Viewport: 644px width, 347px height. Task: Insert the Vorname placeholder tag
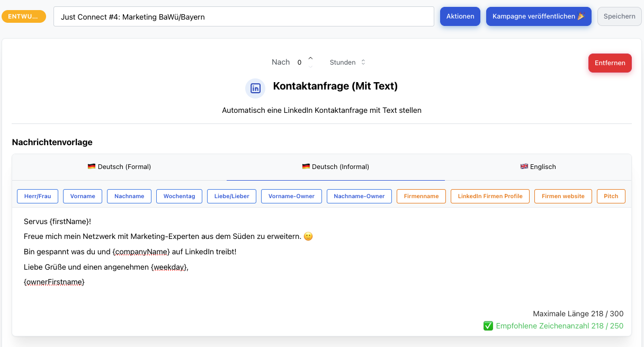click(x=83, y=197)
